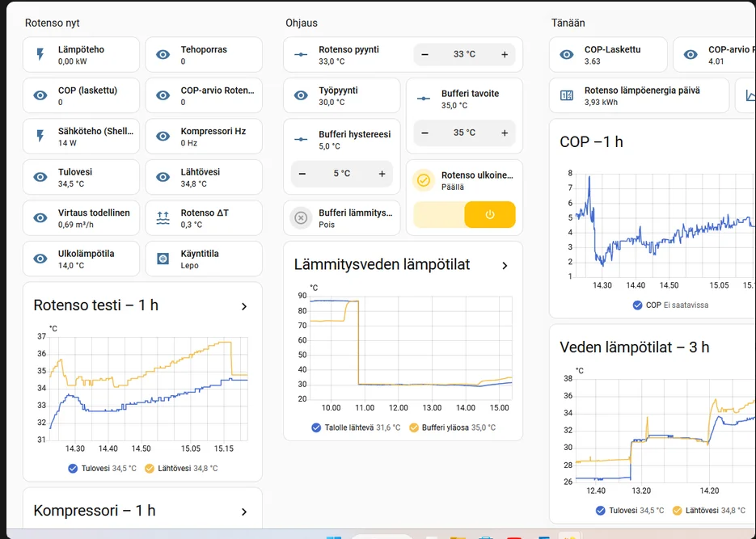Increase Rotenso pyynti with the plus button
Viewport: 756px width, 539px height.
[505, 54]
